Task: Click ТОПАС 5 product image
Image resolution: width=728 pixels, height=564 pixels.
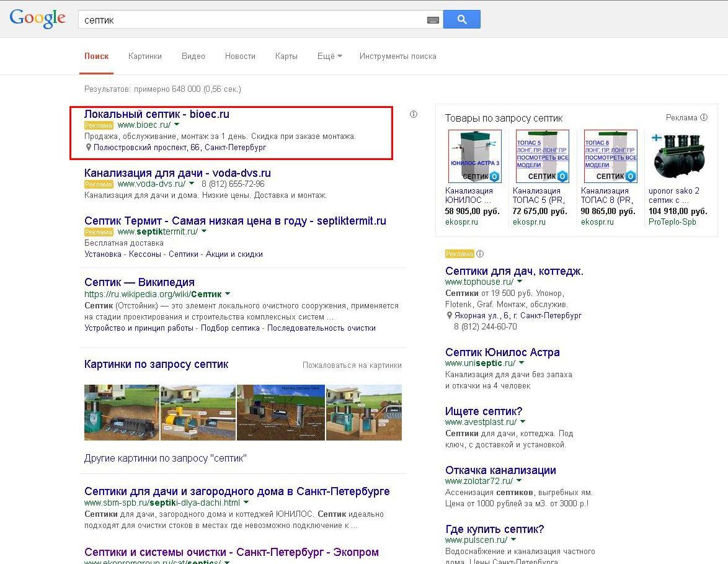Action: [543, 156]
